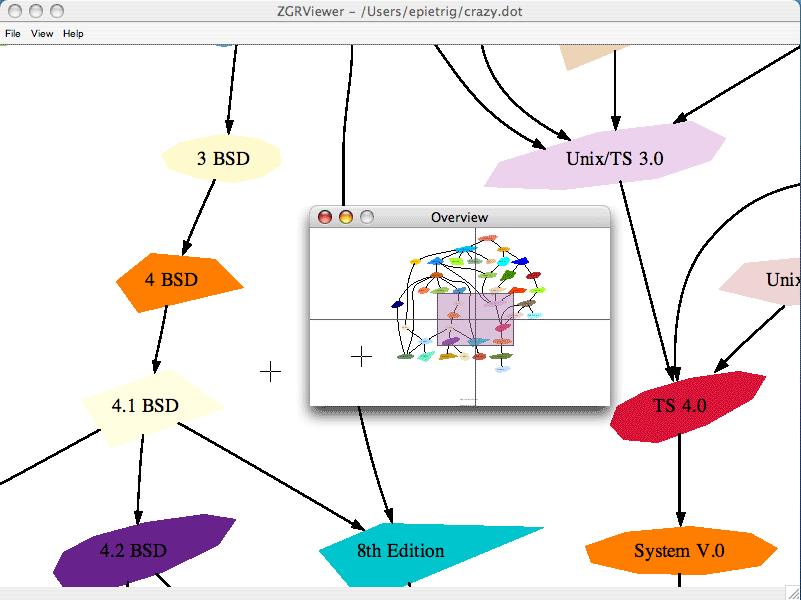This screenshot has width=801, height=600.
Task: Close the Overview window
Action: pos(325,217)
